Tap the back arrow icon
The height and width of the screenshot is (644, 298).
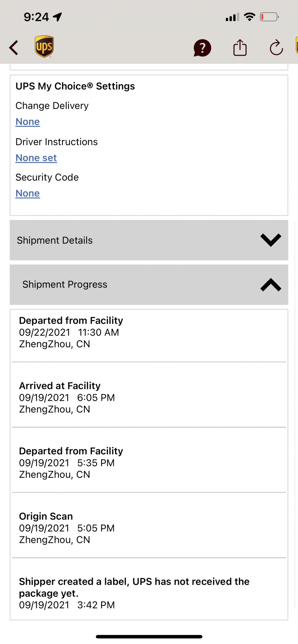point(14,48)
